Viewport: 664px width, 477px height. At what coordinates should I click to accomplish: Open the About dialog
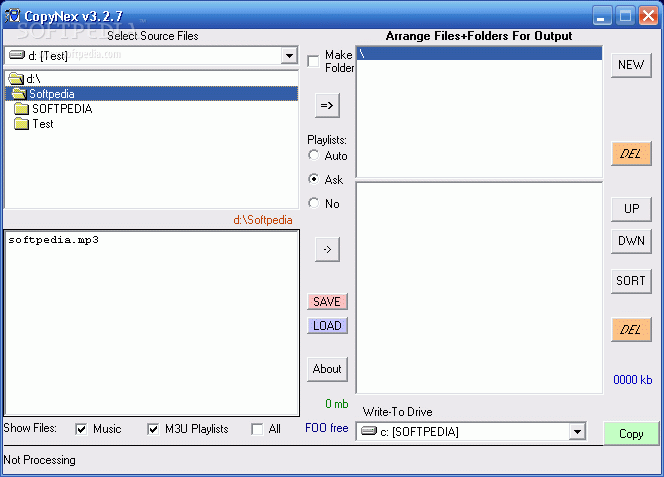click(327, 369)
